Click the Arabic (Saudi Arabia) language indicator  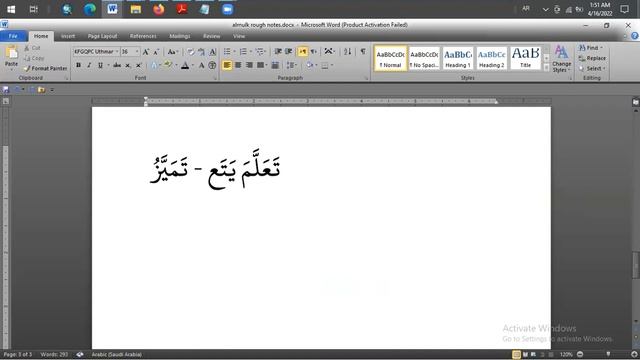116,354
